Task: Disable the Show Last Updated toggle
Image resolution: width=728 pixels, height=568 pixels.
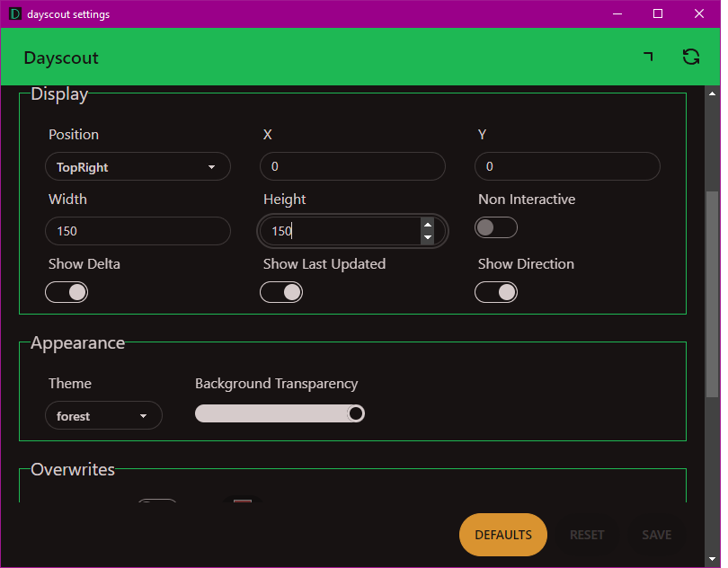Action: [x=281, y=292]
